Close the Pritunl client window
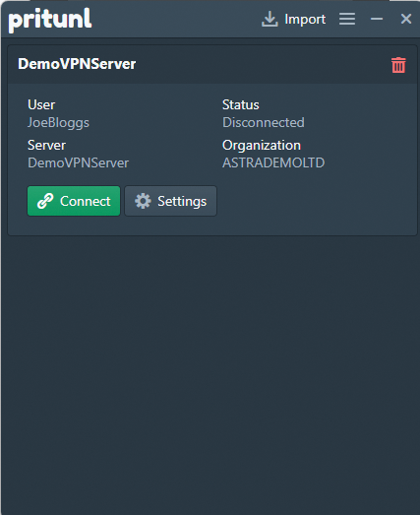The width and height of the screenshot is (420, 515). point(406,19)
